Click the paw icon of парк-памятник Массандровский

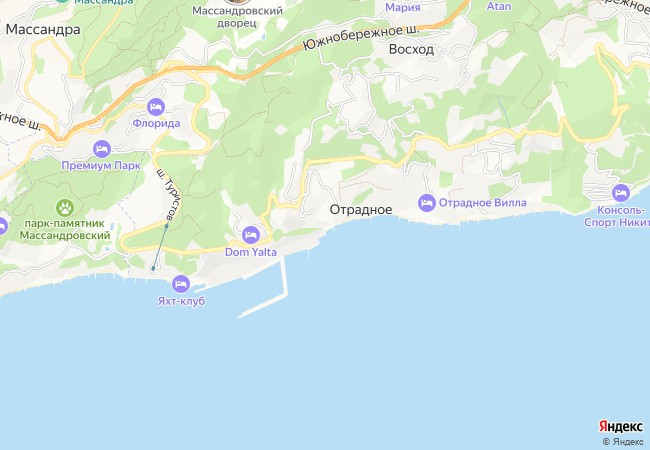[x=65, y=208]
